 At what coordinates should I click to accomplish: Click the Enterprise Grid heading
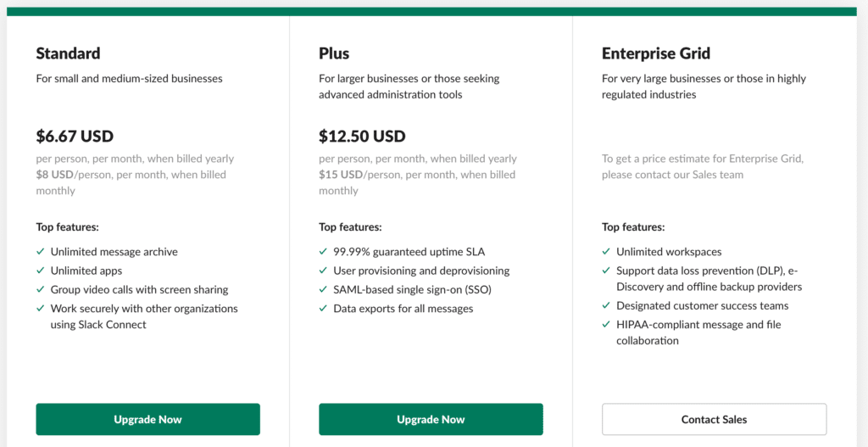[656, 53]
